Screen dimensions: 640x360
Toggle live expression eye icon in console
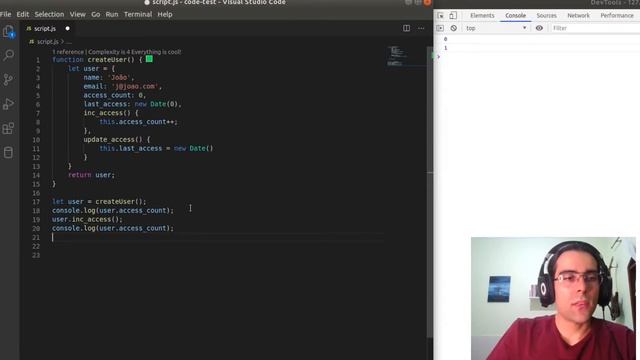539,28
